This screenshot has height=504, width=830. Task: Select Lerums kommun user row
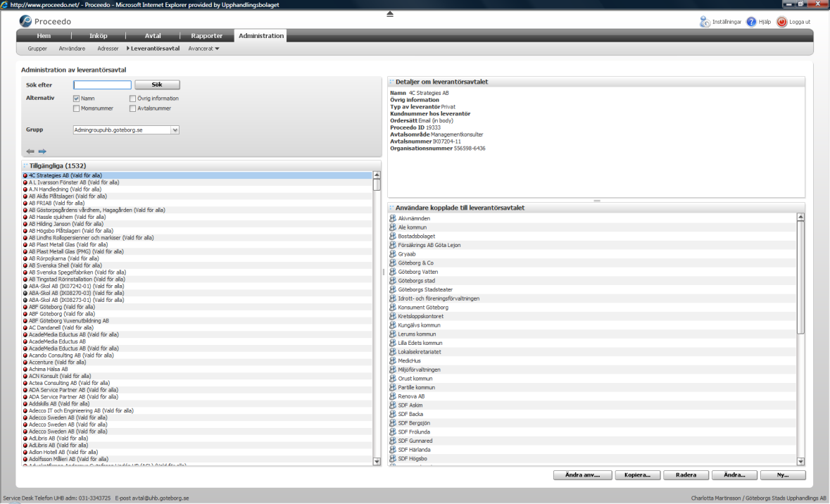592,334
